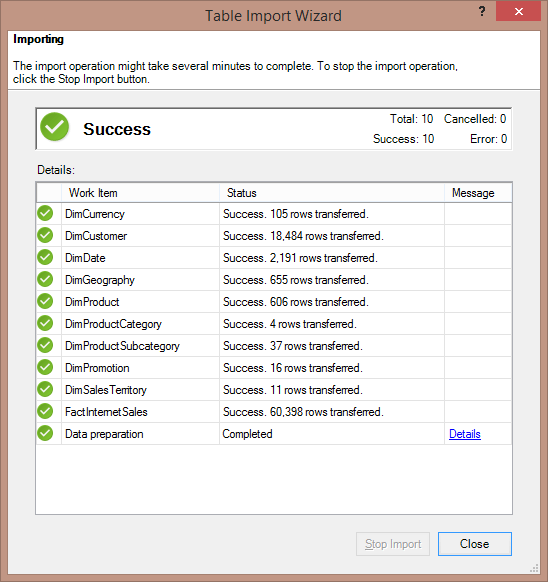The image size is (548, 582).
Task: Sort by the Work Item column header
Action: [140, 193]
